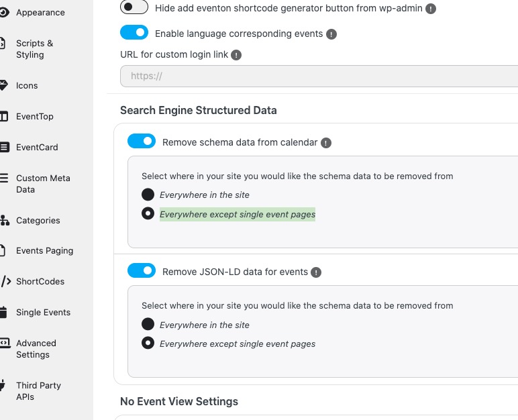The image size is (518, 420).
Task: Open Events Paging settings tab
Action: pos(44,251)
